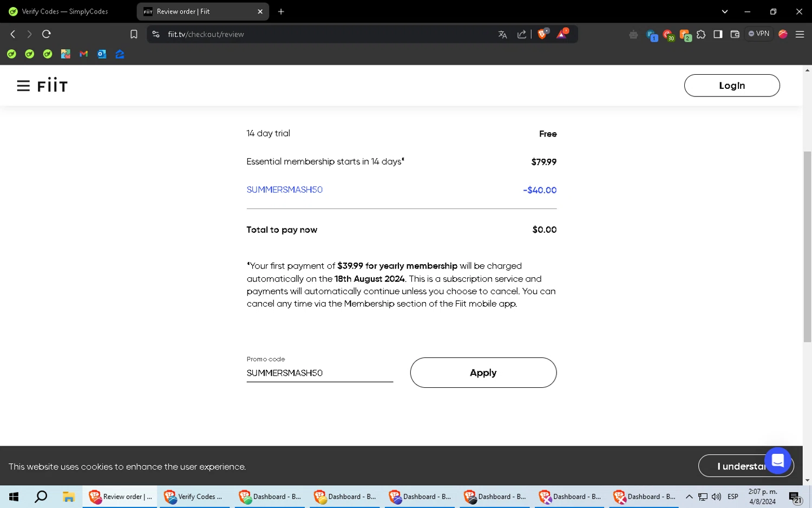View site information for fiit.tv

pyautogui.click(x=156, y=34)
